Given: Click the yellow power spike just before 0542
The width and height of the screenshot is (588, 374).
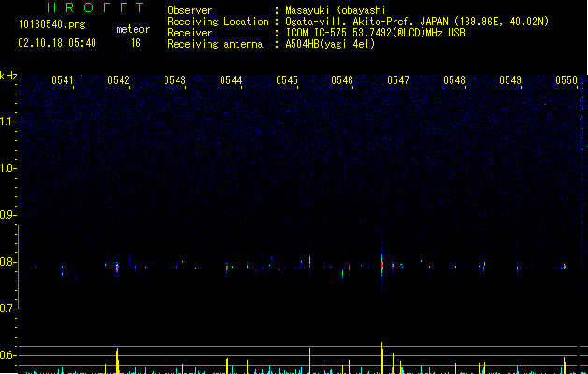Looking at the screenshot, I should 117,361.
